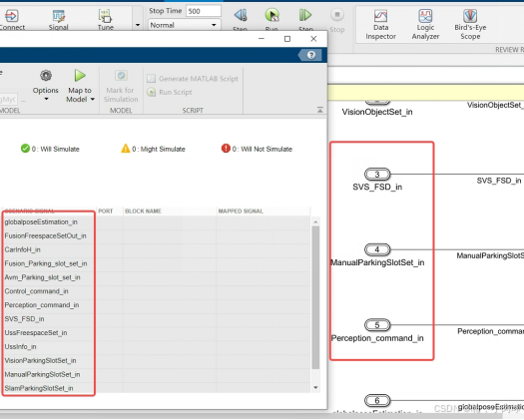Select Perception_command_in in the signal list
This screenshot has width=524, height=420.
pyautogui.click(x=156, y=305)
